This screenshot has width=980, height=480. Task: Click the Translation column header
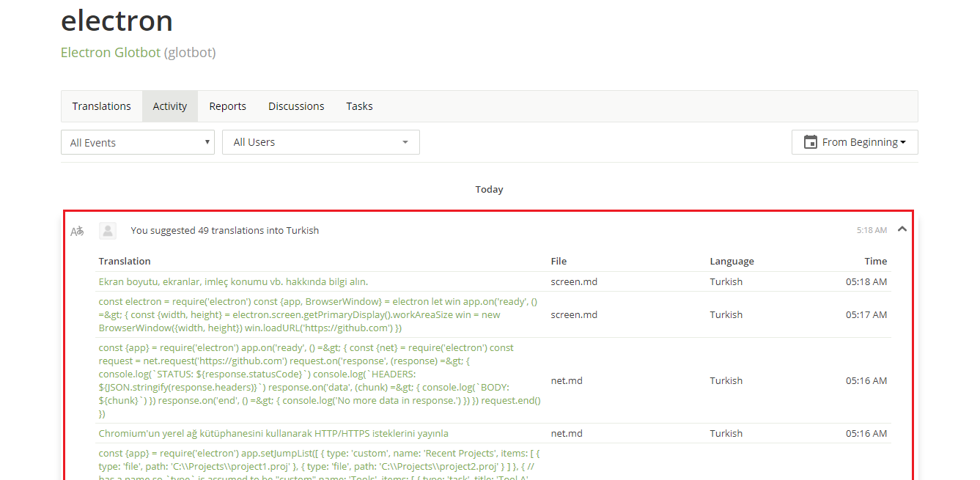pyautogui.click(x=125, y=261)
